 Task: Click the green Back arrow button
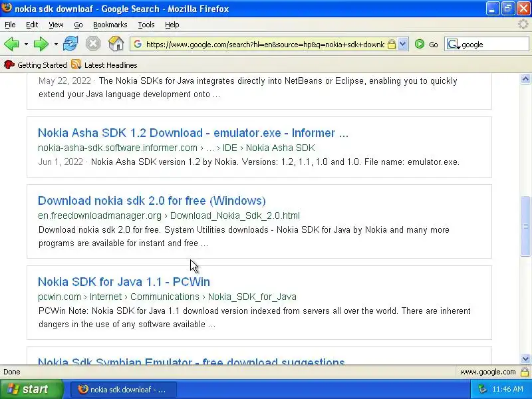click(x=11, y=44)
